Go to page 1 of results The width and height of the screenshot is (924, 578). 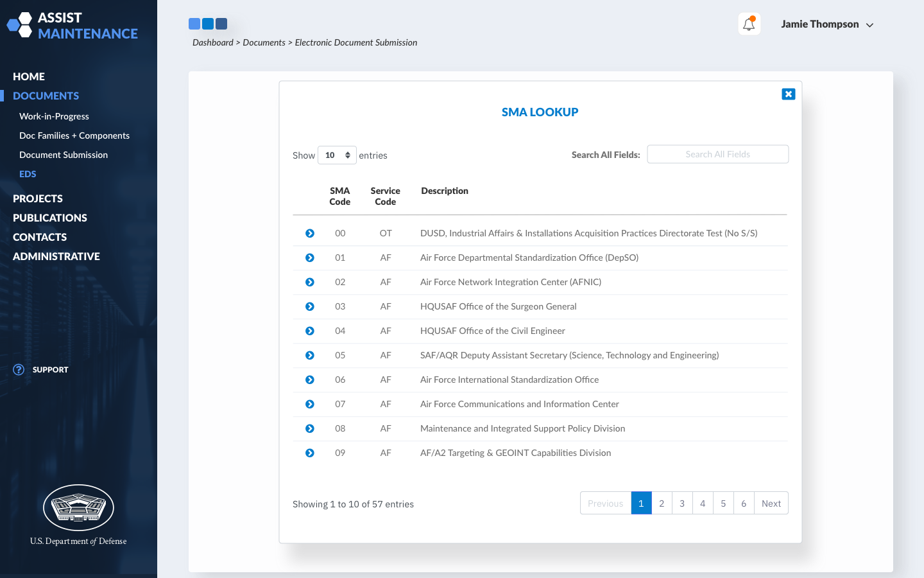pyautogui.click(x=641, y=503)
